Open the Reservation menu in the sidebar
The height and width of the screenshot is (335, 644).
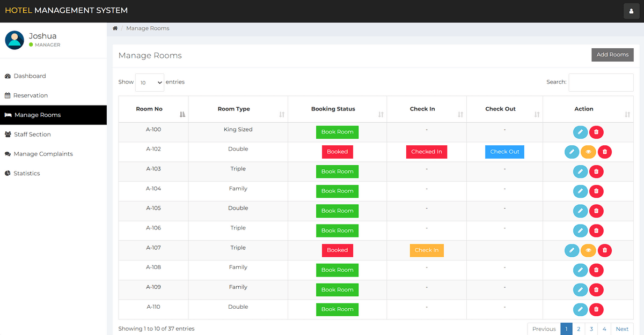[x=31, y=95]
